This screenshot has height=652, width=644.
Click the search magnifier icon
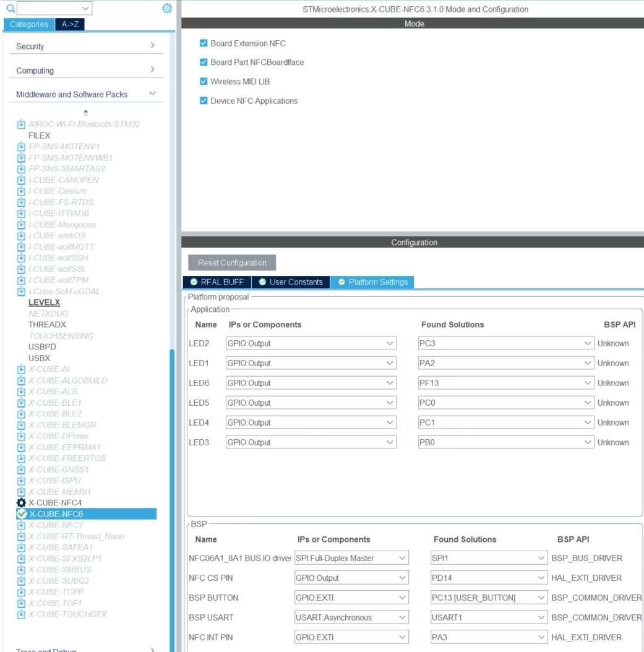pyautogui.click(x=11, y=8)
